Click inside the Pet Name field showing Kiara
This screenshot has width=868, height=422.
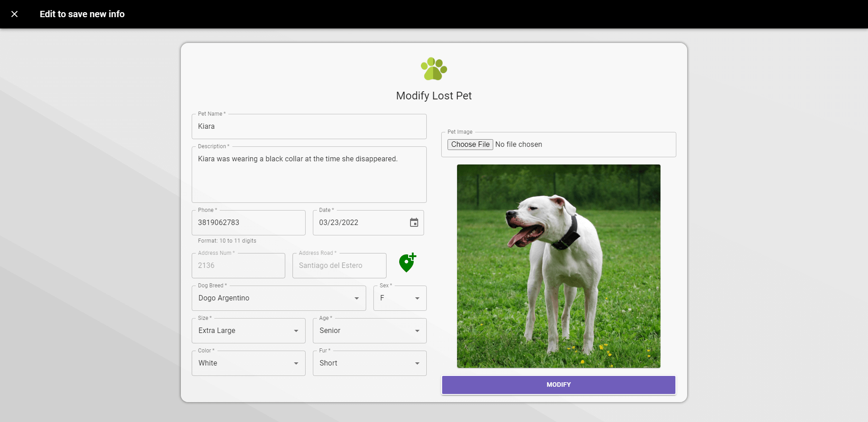tap(309, 127)
